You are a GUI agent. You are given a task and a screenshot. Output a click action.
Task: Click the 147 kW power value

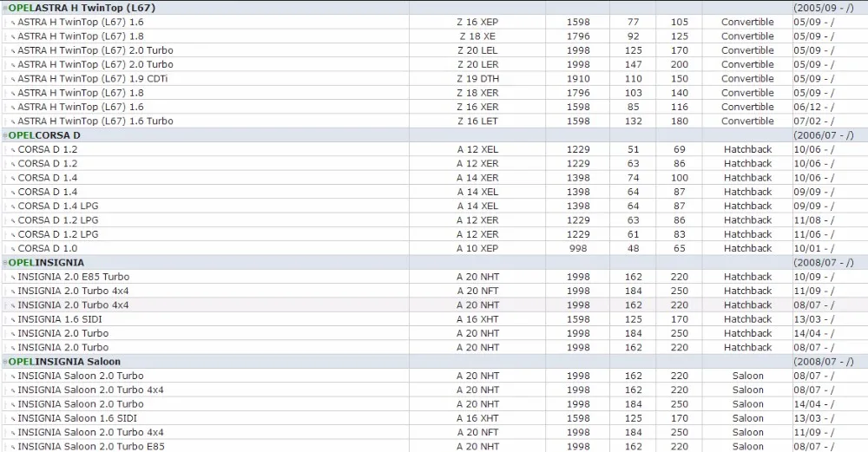[634, 65]
